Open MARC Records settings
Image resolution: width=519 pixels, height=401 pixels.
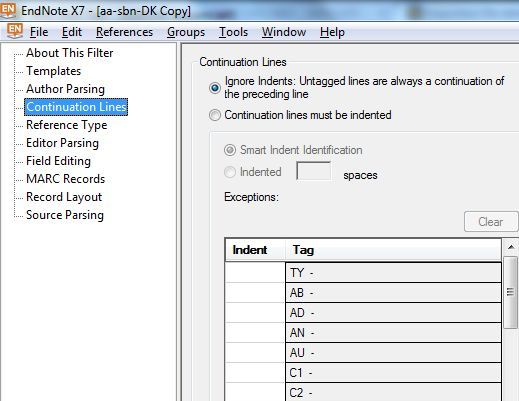click(x=65, y=179)
